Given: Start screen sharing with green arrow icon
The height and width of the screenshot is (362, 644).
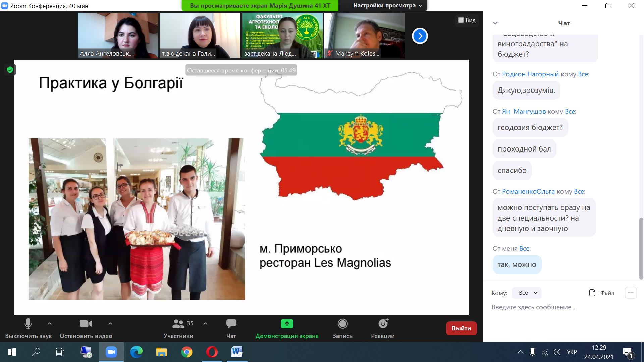Looking at the screenshot, I should pyautogui.click(x=287, y=324).
